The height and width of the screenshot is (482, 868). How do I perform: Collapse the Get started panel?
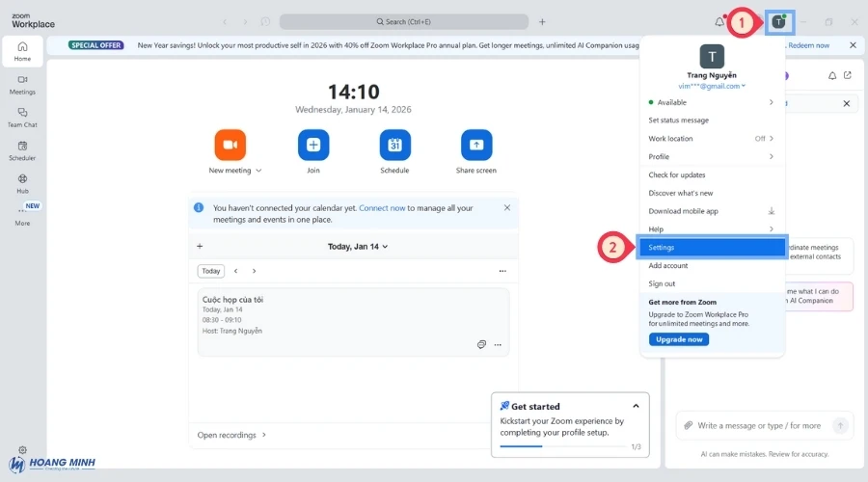click(636, 406)
